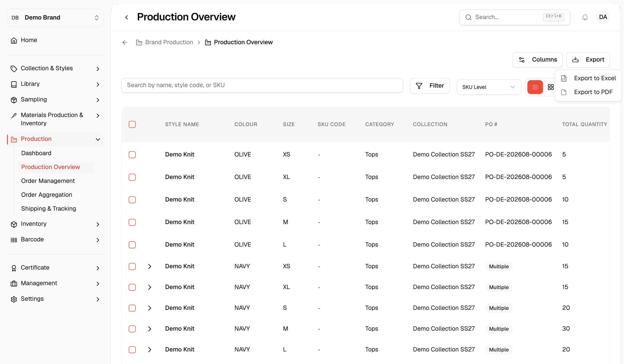Go to Production Dashboard submenu item
The height and width of the screenshot is (364, 624).
tap(36, 153)
